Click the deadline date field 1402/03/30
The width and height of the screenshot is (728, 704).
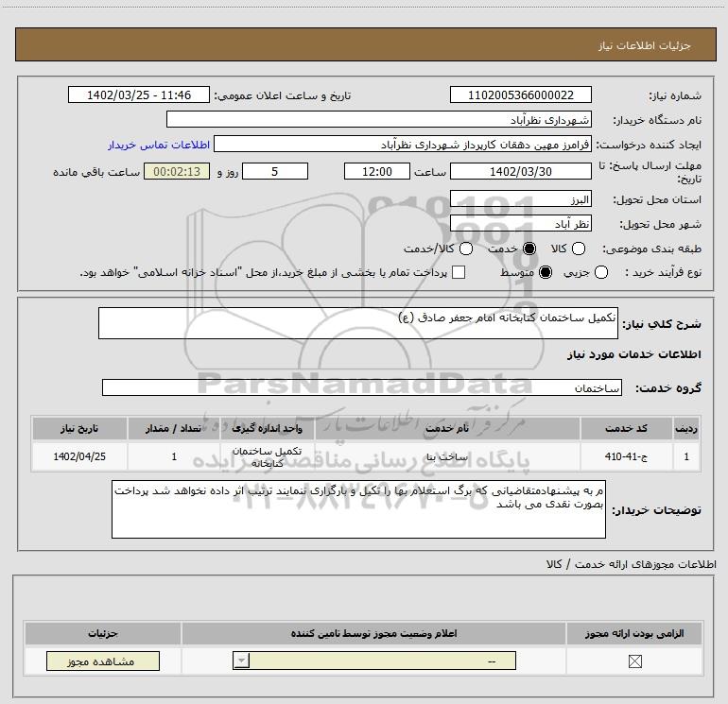(520, 171)
